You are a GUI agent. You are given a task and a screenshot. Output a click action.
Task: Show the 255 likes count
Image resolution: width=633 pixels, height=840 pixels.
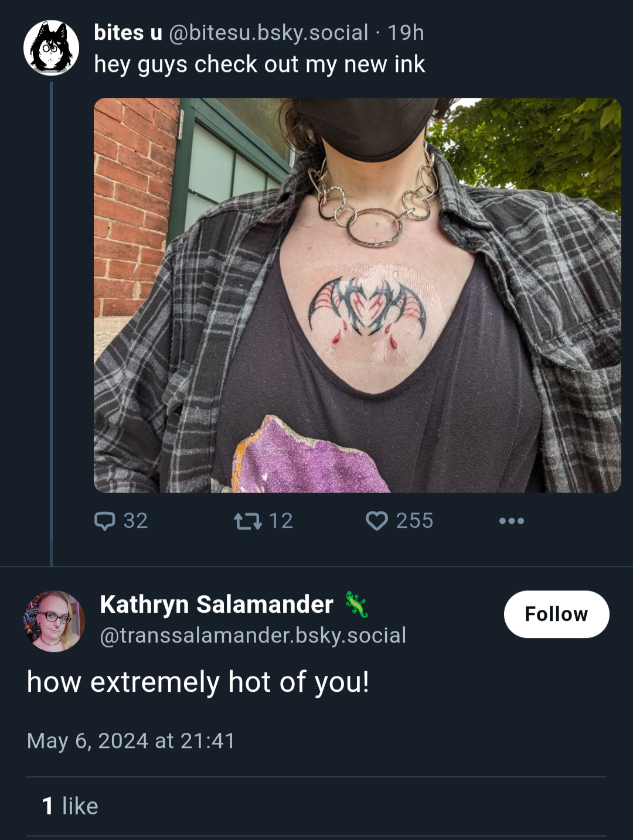click(414, 521)
